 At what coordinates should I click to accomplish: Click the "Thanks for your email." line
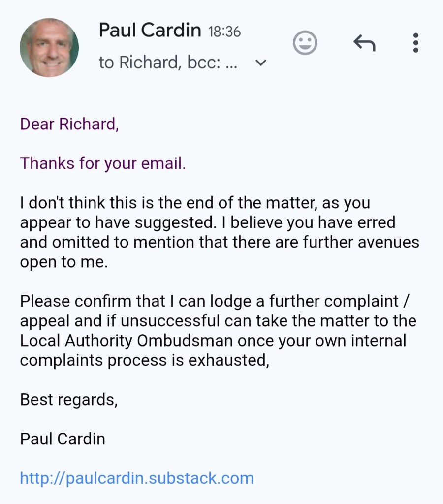point(103,163)
